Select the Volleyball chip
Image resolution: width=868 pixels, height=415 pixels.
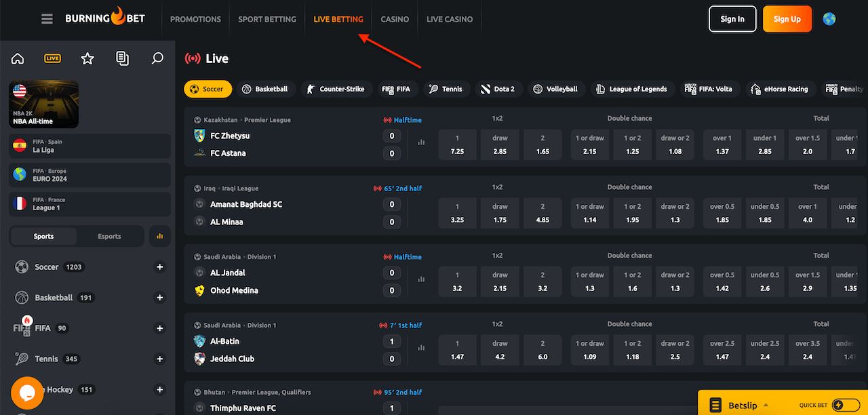click(x=556, y=89)
